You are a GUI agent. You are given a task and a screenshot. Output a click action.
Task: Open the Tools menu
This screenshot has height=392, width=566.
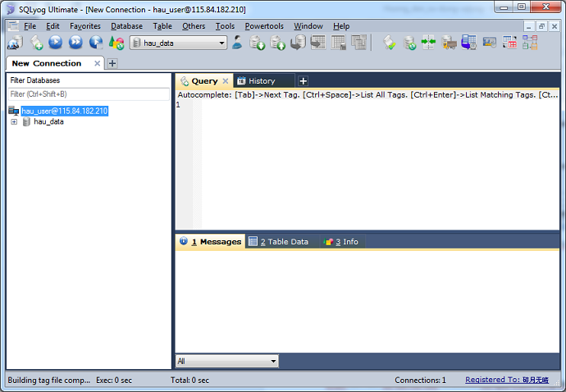click(x=225, y=26)
